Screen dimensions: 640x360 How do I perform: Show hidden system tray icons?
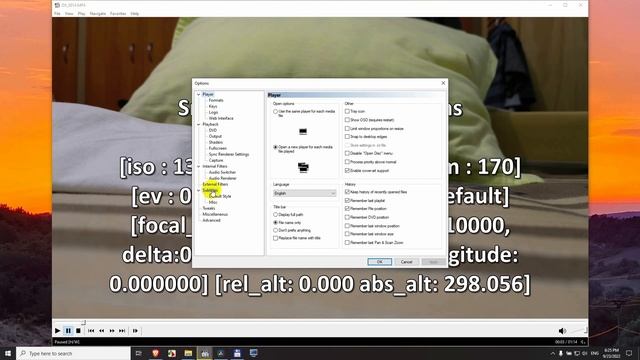(553, 353)
